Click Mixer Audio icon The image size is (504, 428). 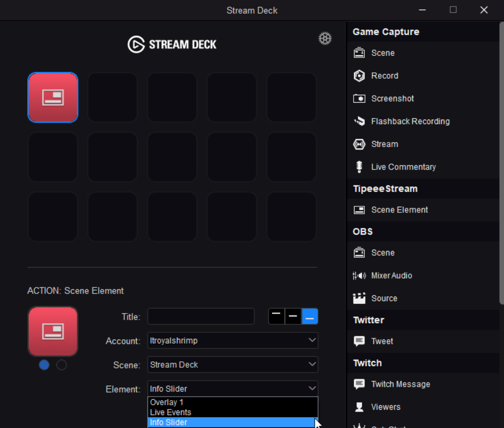359,276
